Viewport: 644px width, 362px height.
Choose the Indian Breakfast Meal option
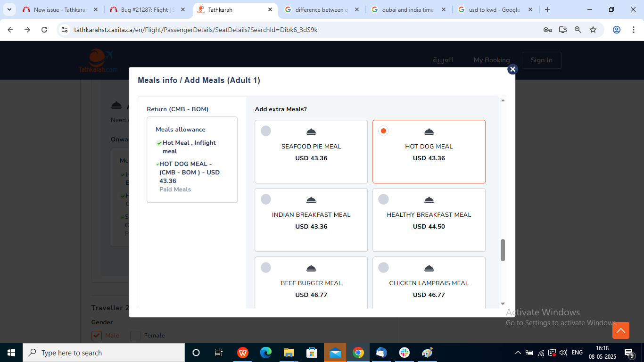266,199
